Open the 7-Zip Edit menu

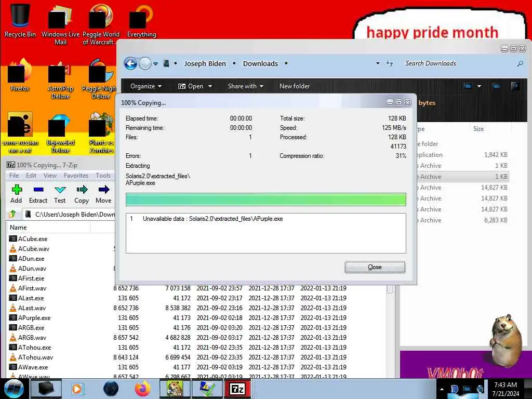(x=31, y=176)
